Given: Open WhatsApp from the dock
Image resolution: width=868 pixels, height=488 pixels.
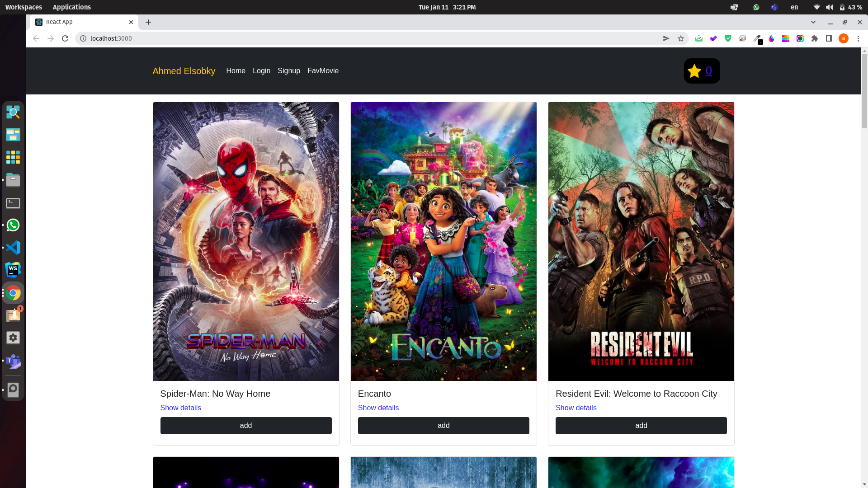Looking at the screenshot, I should (x=13, y=225).
